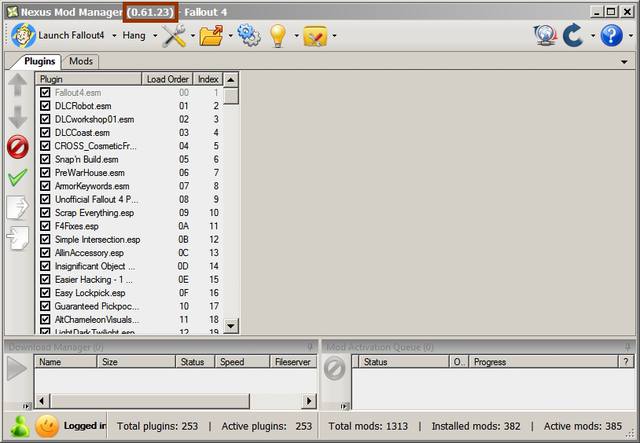The image size is (640, 443).
Task: Pin the Mod Activation Queue panel
Action: click(628, 347)
